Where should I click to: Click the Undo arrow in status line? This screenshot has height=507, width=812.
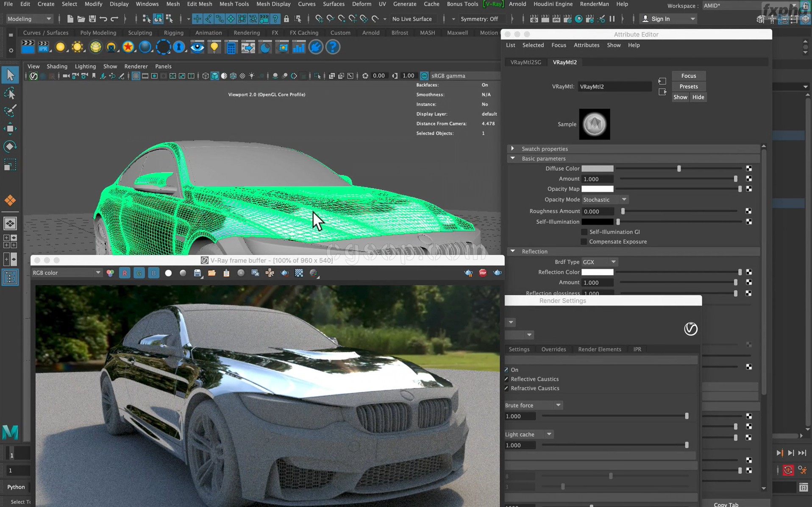[103, 19]
